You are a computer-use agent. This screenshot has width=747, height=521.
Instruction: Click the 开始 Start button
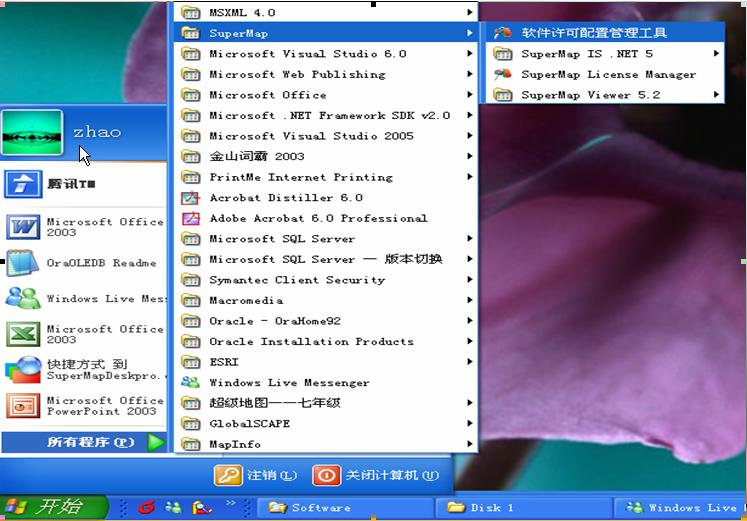[x=54, y=507]
